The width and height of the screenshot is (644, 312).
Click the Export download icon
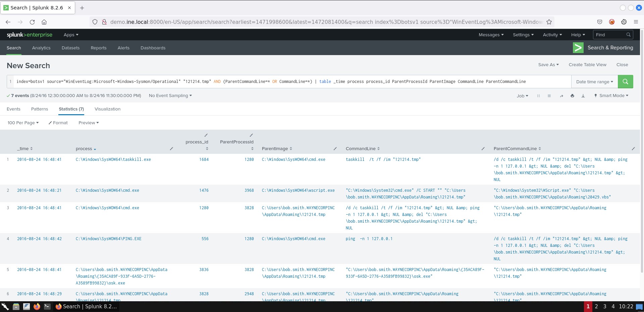tap(583, 96)
